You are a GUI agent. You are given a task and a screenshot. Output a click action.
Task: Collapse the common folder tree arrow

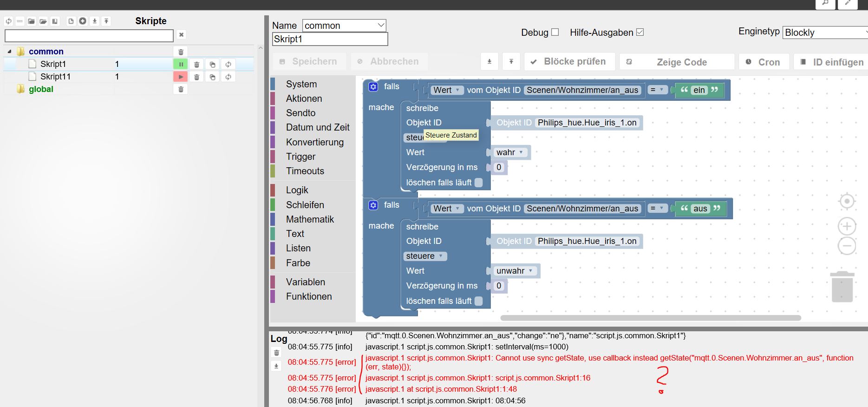[9, 52]
